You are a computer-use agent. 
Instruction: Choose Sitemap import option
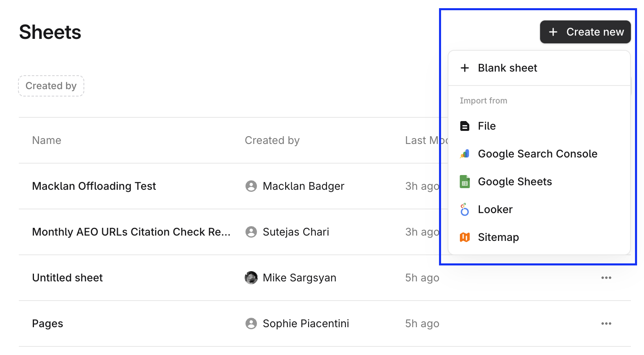click(x=539, y=237)
